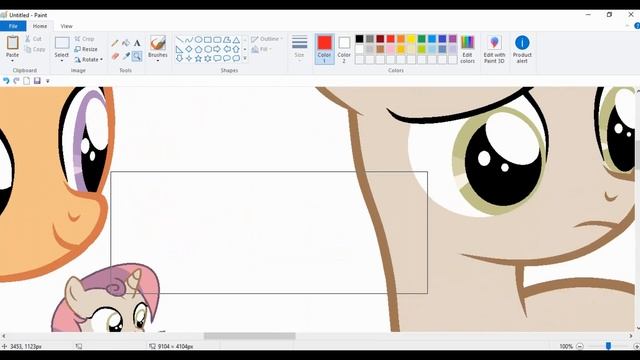Pick the black color swatch
Screen dimensions: 640x360
point(359,39)
